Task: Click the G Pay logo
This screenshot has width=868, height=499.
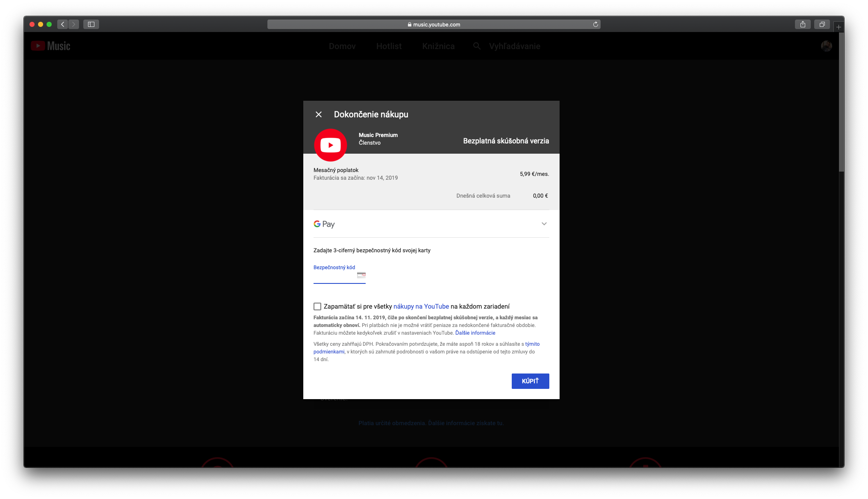Action: pyautogui.click(x=324, y=224)
